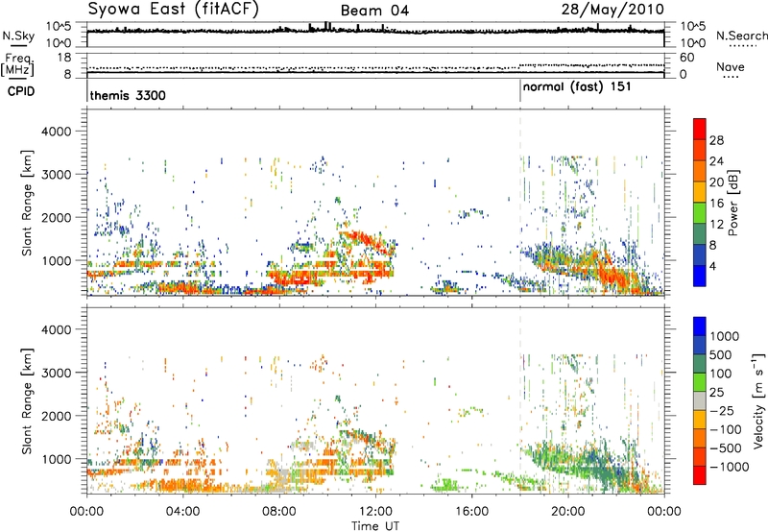Click the CPID row label
Screen dimensions: 768x532
21,91
